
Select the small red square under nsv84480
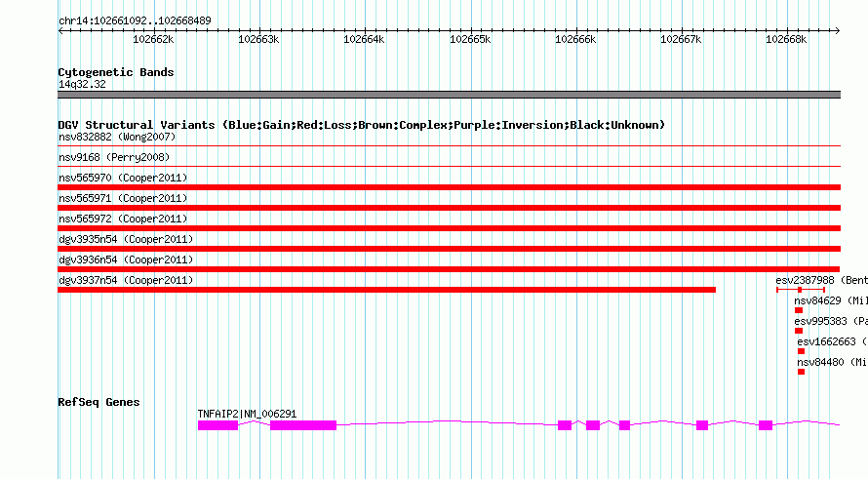click(x=801, y=372)
